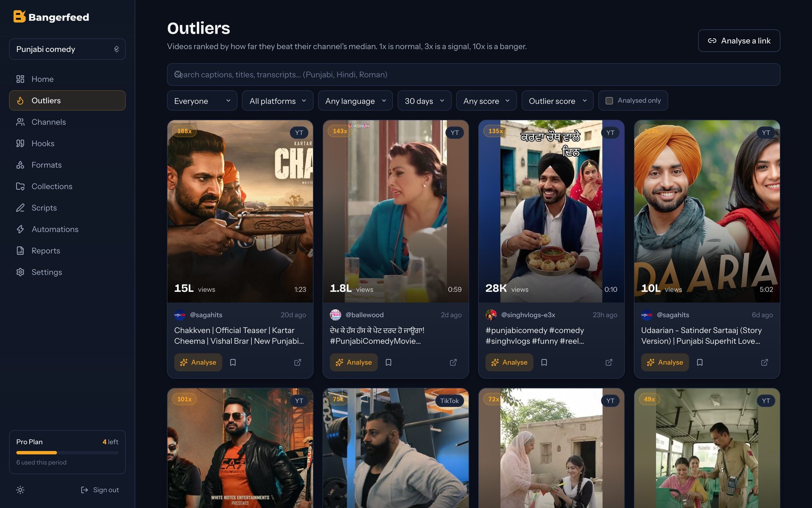
Task: Open Automations in sidebar
Action: [x=67, y=229]
